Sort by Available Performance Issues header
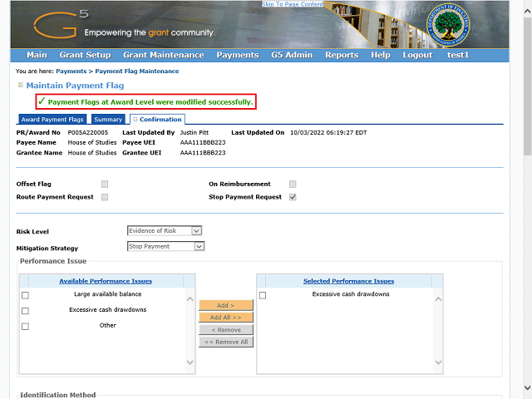 106,281
